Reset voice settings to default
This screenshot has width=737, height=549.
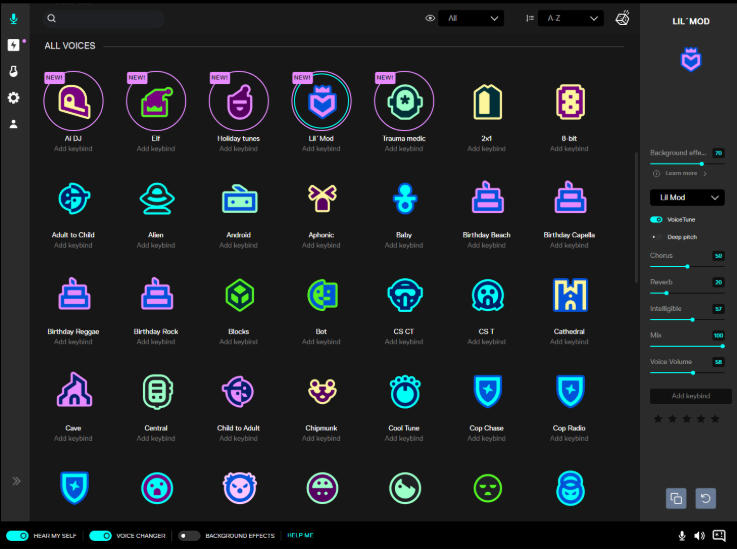coord(706,498)
